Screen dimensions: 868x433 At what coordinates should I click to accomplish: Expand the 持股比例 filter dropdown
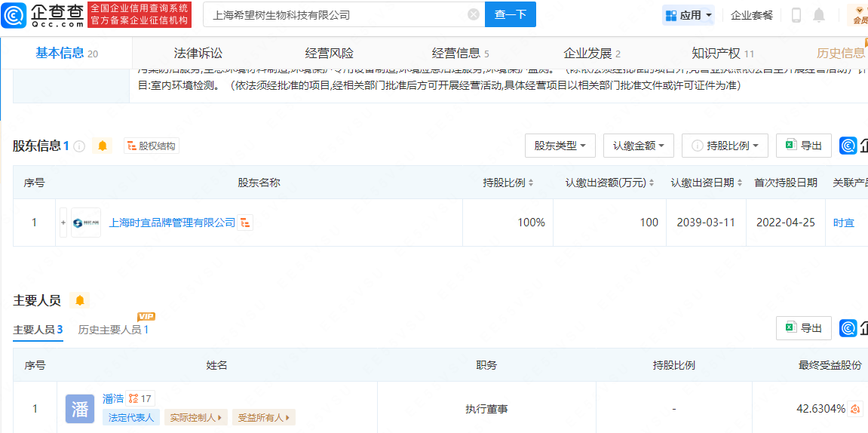[725, 146]
